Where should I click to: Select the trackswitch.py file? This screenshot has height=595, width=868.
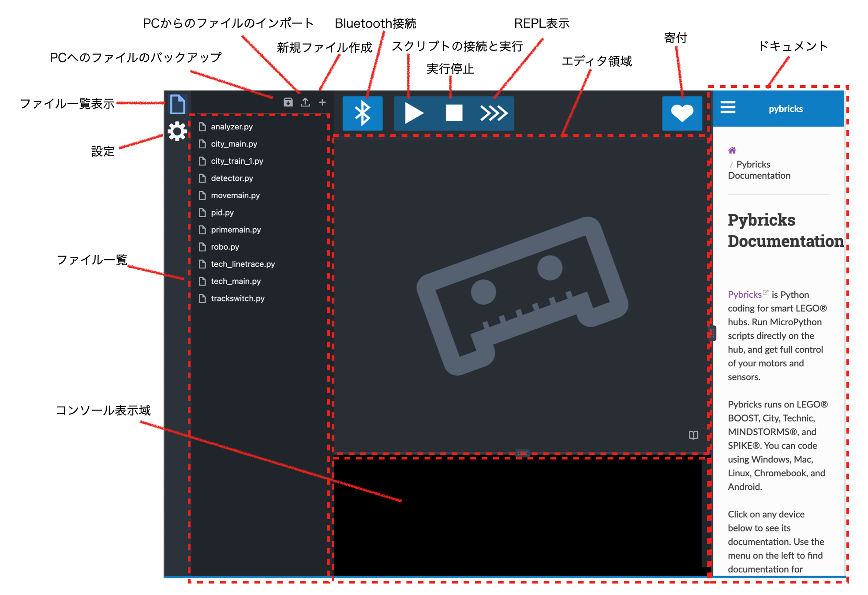[x=237, y=298]
